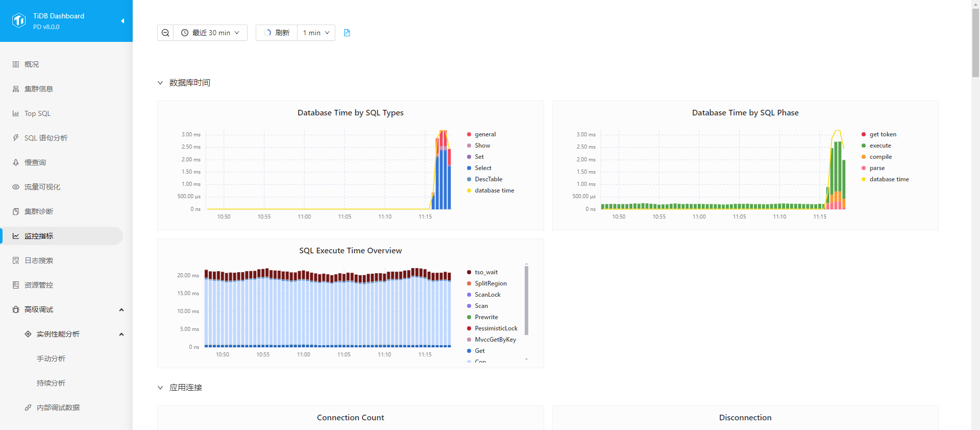Collapse sidebar using the TiDB Dashboard arrow
This screenshot has height=430, width=980.
[x=122, y=21]
